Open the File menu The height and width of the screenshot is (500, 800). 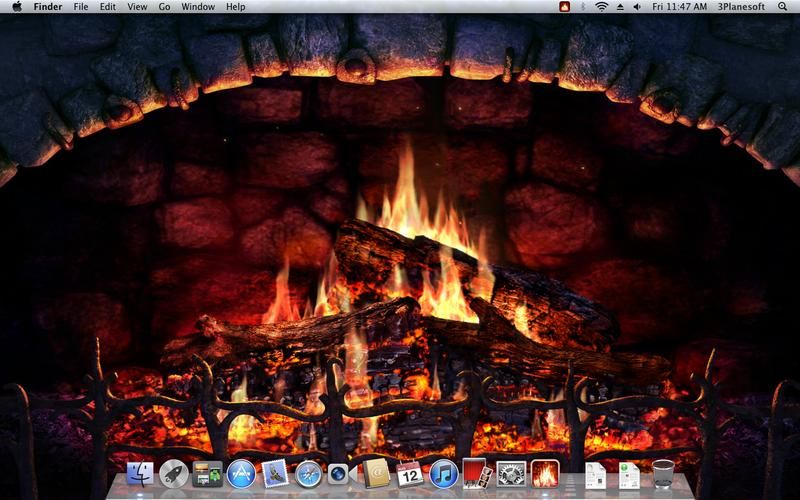[81, 7]
